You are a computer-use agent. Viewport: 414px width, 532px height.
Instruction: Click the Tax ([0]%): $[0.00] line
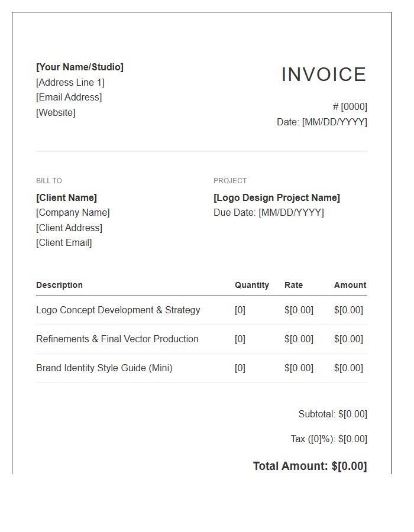coord(329,439)
